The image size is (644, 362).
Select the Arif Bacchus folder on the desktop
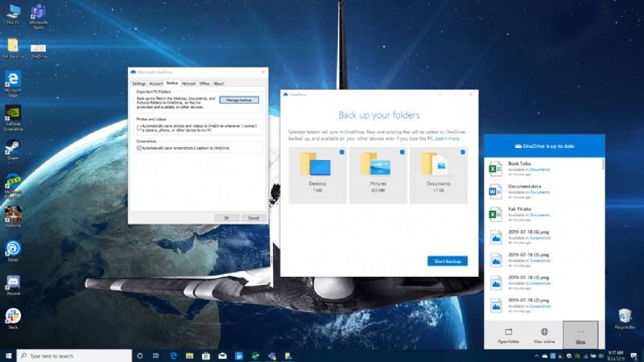[x=13, y=48]
